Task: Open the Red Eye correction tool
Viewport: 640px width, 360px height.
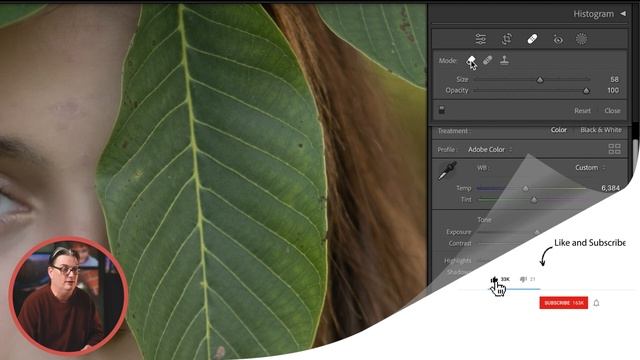Action: point(558,40)
